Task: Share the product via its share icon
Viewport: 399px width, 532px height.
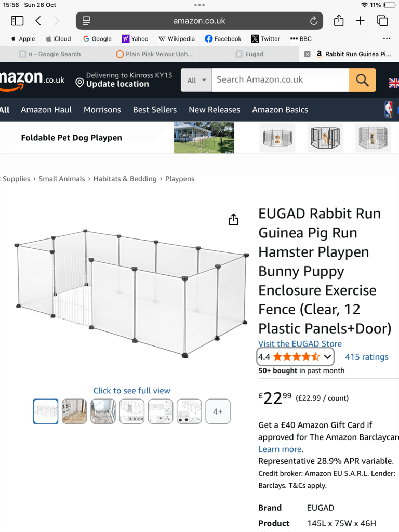Action: coord(233,219)
